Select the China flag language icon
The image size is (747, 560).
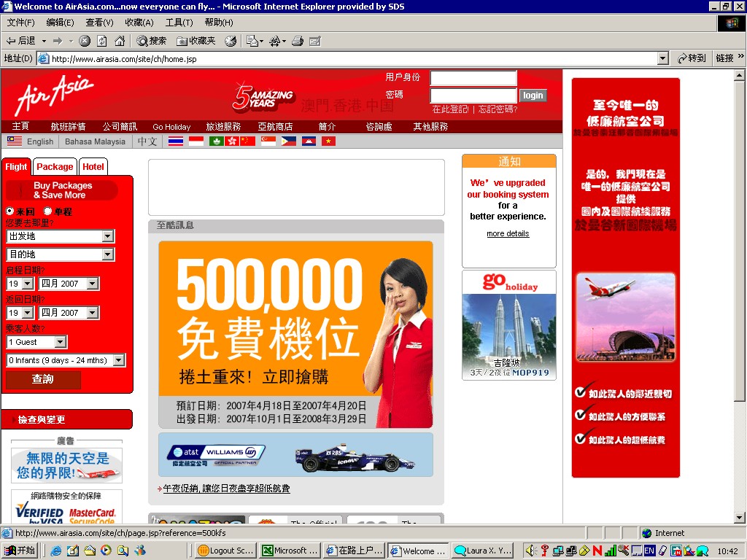pyautogui.click(x=248, y=141)
